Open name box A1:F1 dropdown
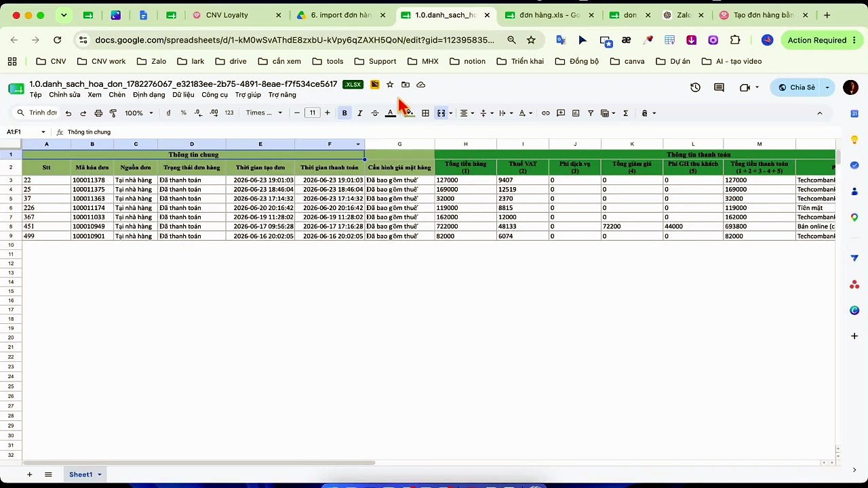The image size is (868, 488). coord(43,132)
